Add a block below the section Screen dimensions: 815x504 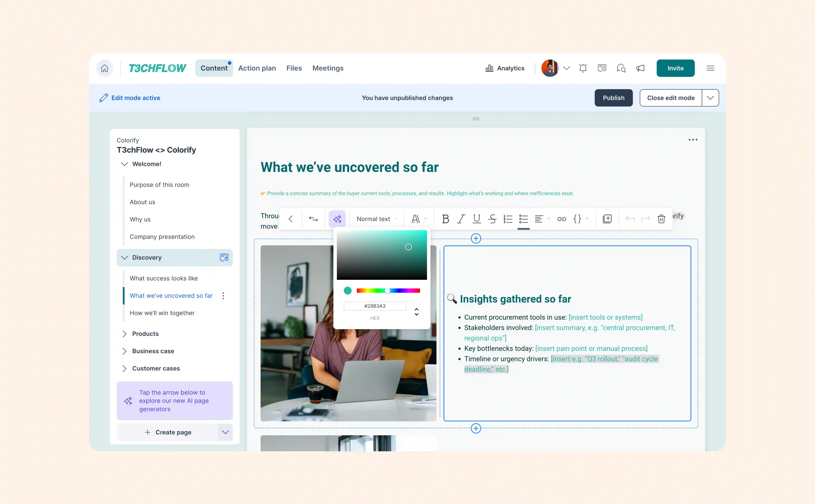pos(476,428)
